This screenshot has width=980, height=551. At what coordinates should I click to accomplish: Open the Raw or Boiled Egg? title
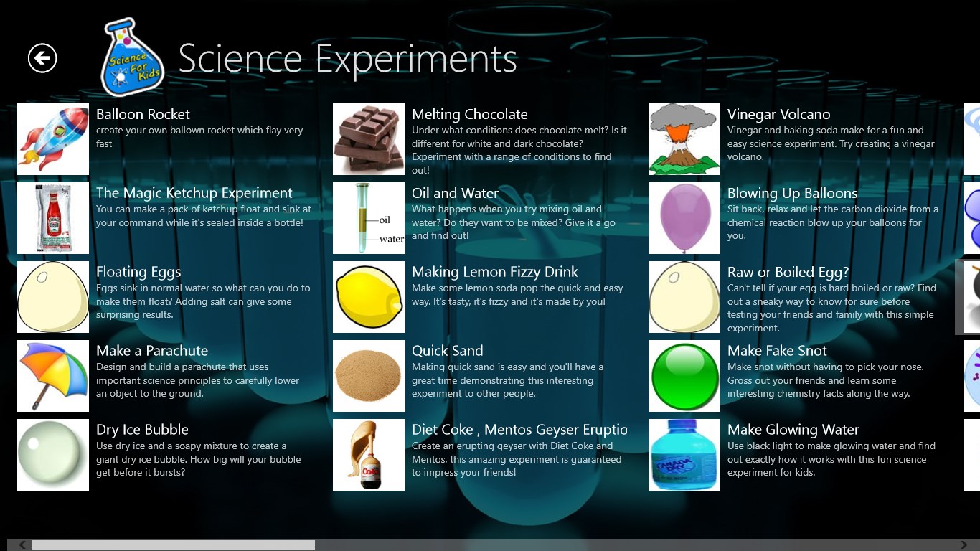[x=788, y=272]
